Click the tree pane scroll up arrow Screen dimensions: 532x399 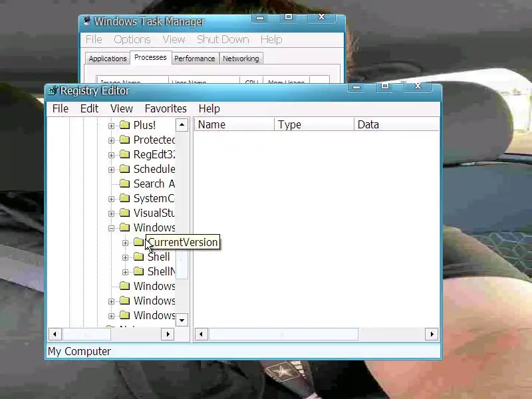182,125
